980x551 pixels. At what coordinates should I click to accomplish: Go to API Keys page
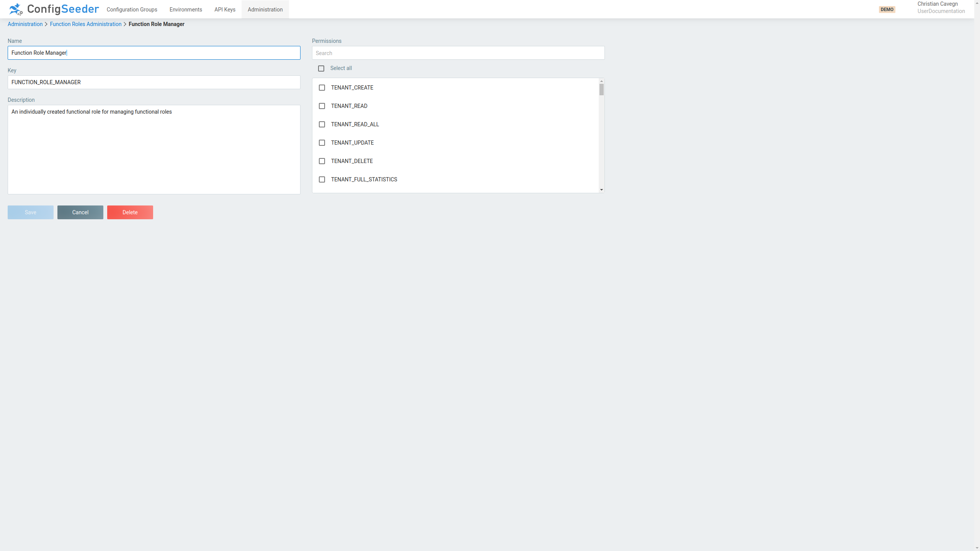225,10
